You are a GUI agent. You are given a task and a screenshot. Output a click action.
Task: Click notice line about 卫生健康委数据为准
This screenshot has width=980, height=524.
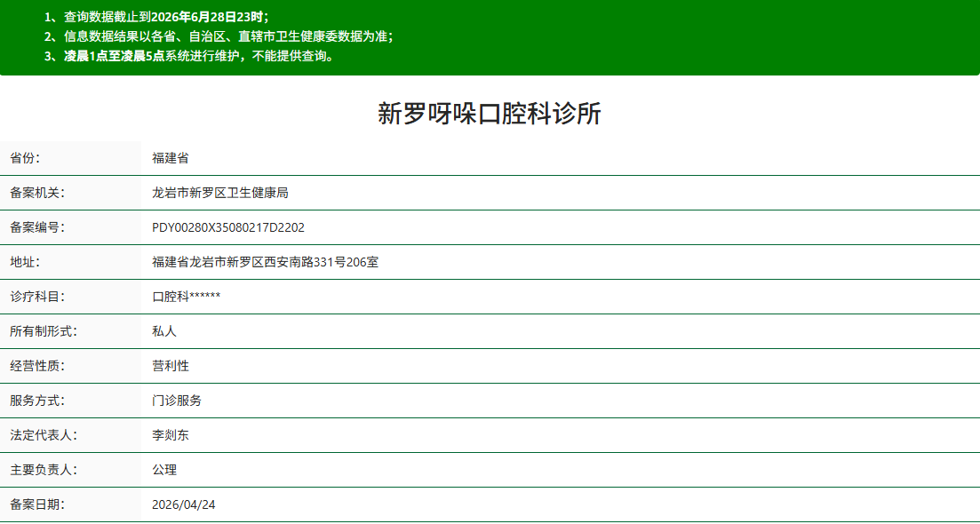[219, 36]
